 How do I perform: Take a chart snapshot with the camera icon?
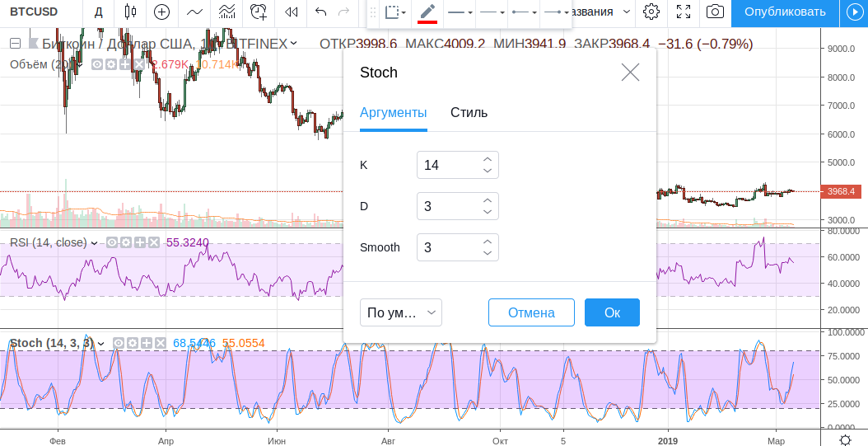pos(716,12)
